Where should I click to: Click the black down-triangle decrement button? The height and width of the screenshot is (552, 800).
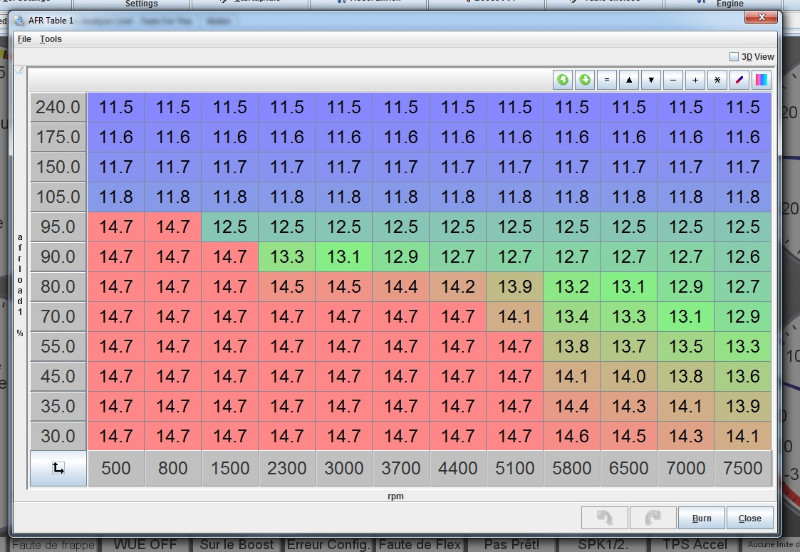point(651,80)
